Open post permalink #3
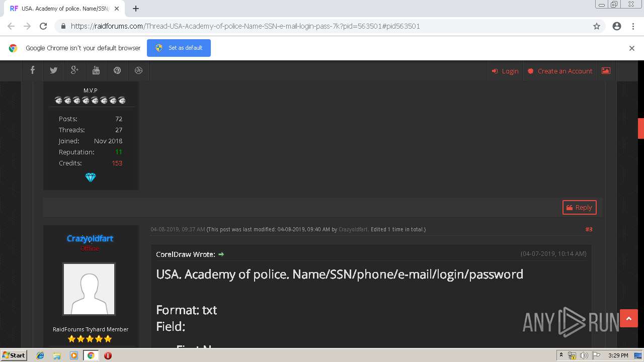 click(589, 229)
